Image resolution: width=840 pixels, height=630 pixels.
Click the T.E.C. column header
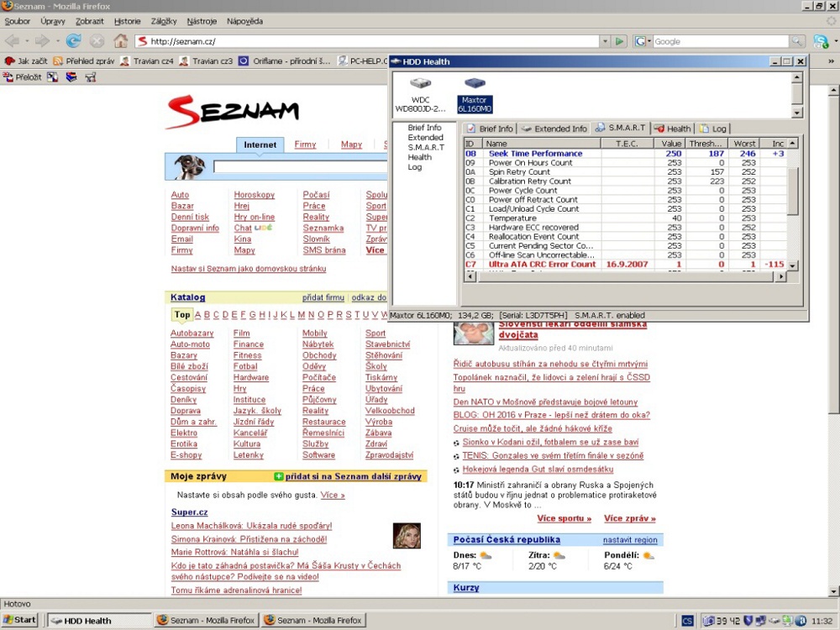click(x=627, y=144)
